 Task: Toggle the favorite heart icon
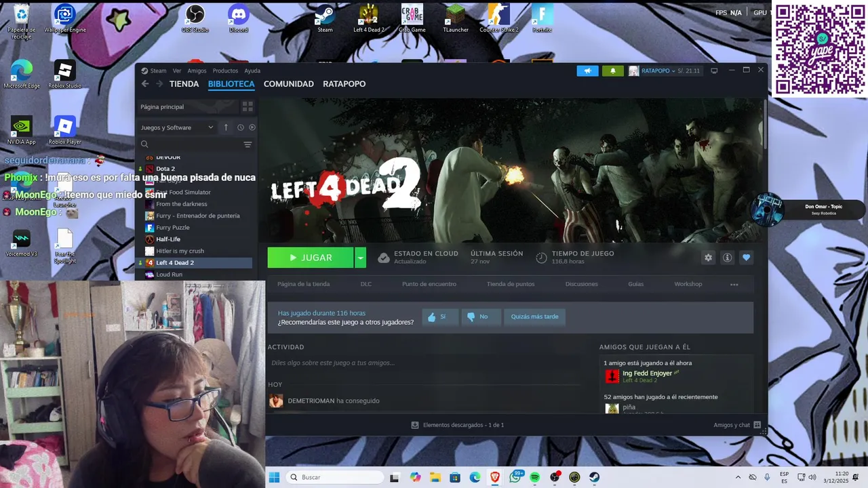pyautogui.click(x=746, y=258)
